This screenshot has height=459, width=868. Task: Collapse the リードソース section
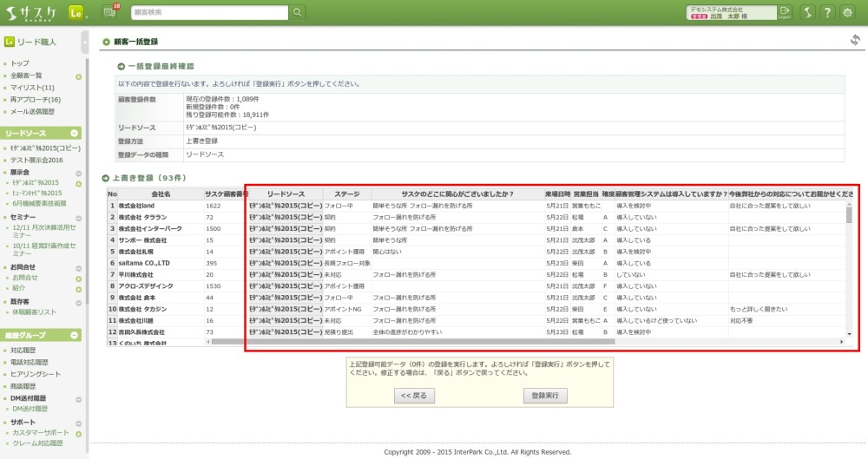point(75,134)
